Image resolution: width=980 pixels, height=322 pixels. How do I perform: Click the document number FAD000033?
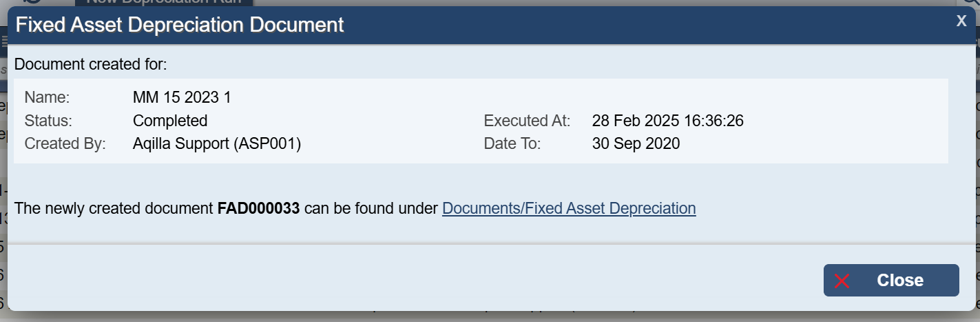[x=258, y=208]
